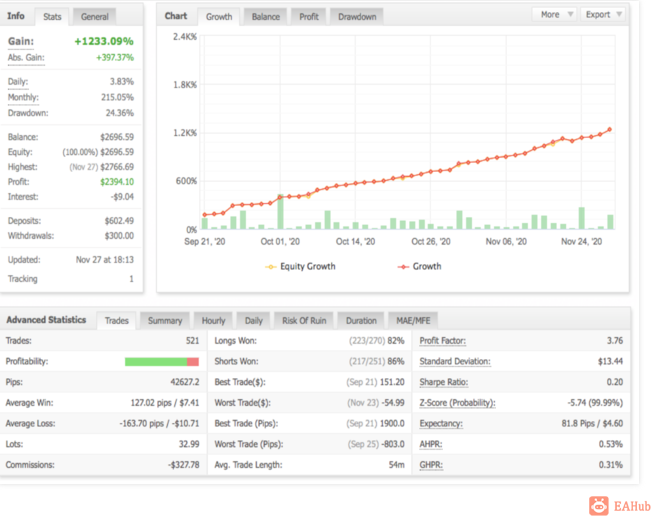Switch to the General info tab

click(x=94, y=17)
